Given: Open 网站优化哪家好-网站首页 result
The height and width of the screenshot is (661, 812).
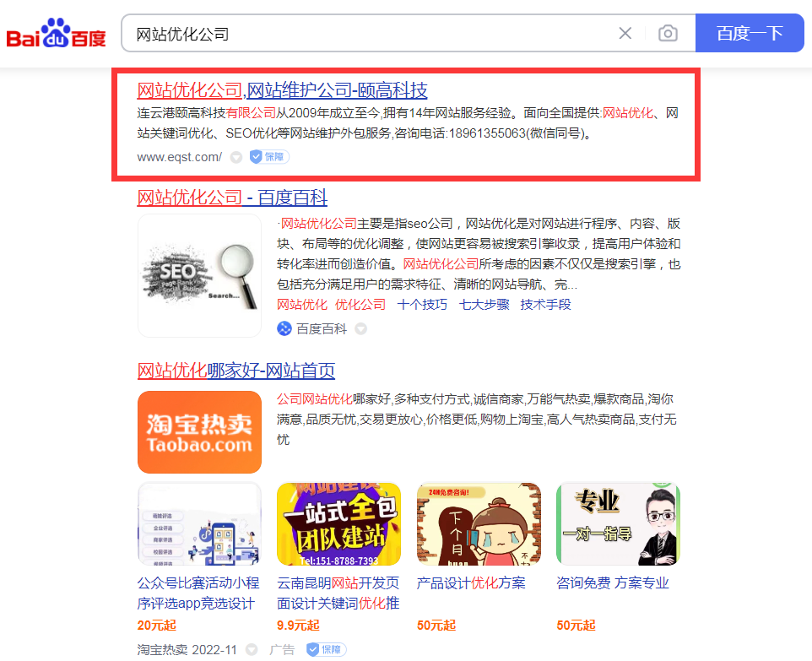Looking at the screenshot, I should 236,371.
